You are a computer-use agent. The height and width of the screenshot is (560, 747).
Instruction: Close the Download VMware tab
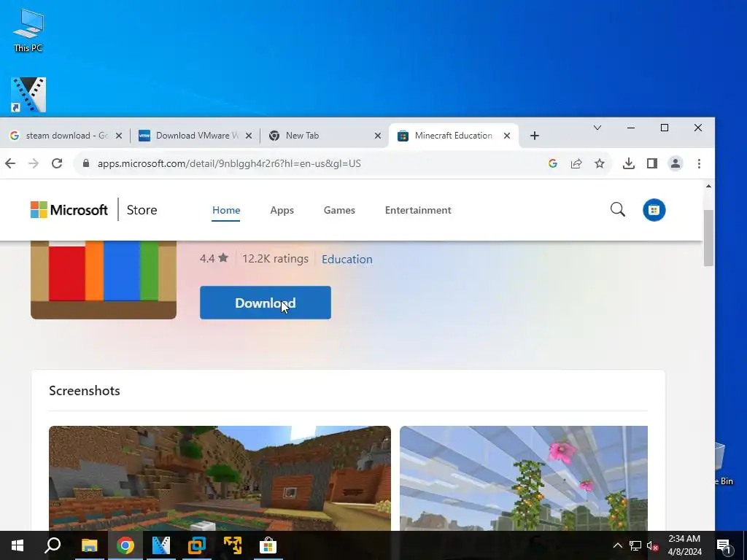tap(248, 136)
